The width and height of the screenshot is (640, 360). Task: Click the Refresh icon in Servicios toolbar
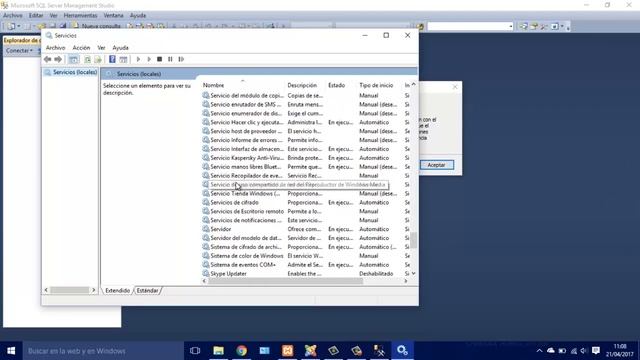click(x=87, y=59)
